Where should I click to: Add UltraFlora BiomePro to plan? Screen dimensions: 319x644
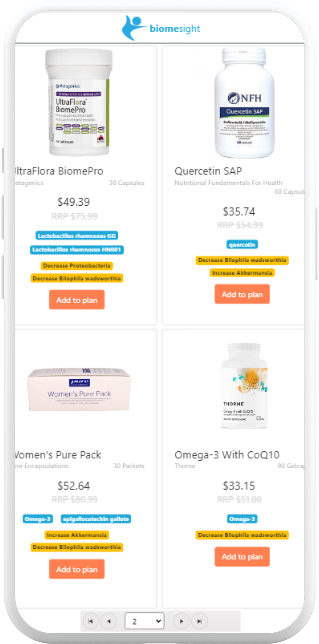coord(77,300)
